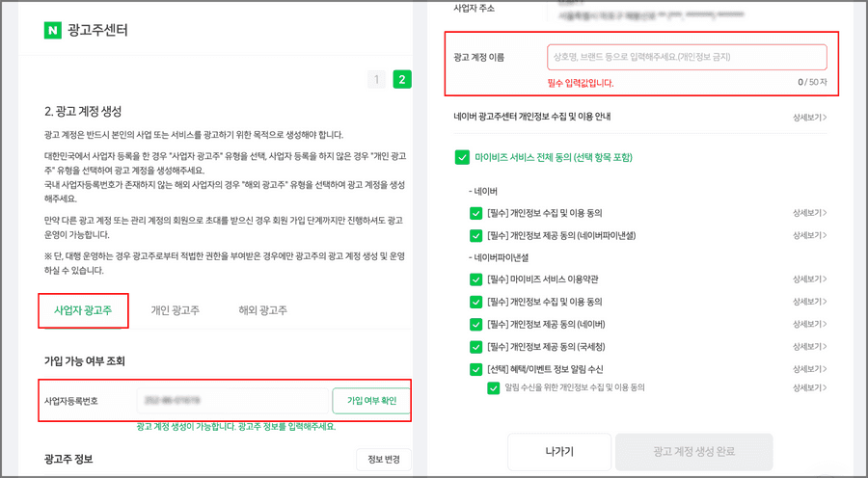Switch to the 개인 광고주 tab
This screenshot has width=868, height=478.
pyautogui.click(x=175, y=310)
